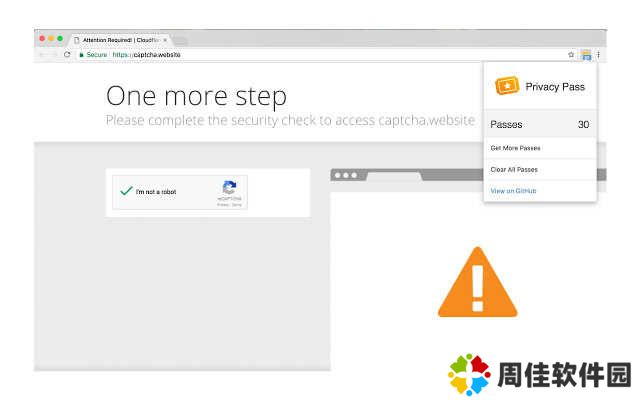Click the reCAPTCHA logo icon
Screen dimensions: 640x400
pos(229,187)
